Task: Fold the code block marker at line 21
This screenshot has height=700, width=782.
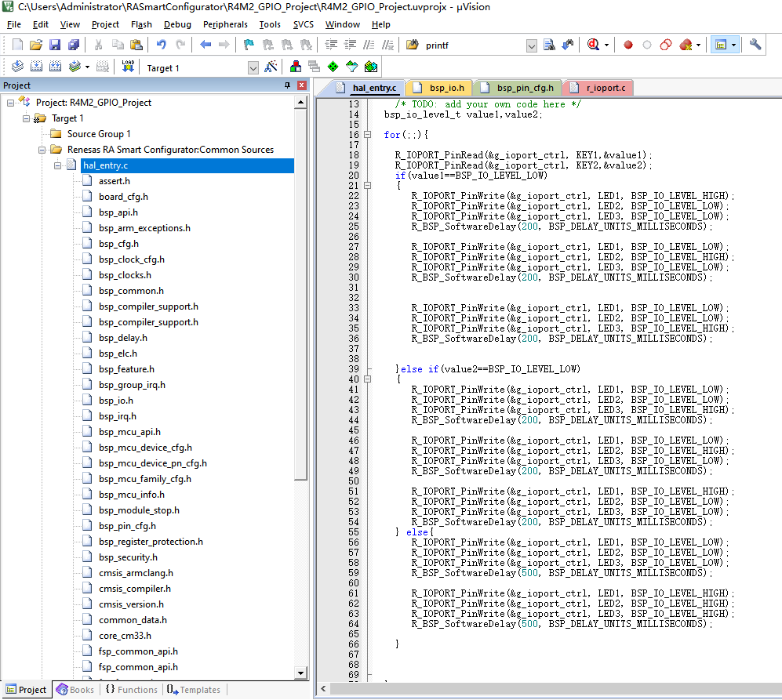Action: [368, 186]
